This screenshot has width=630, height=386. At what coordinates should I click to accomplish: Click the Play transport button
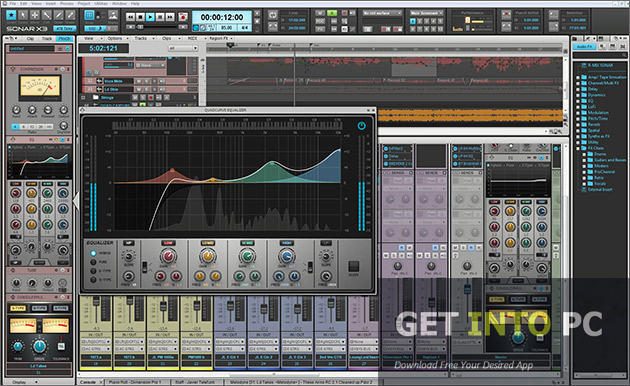pos(150,17)
